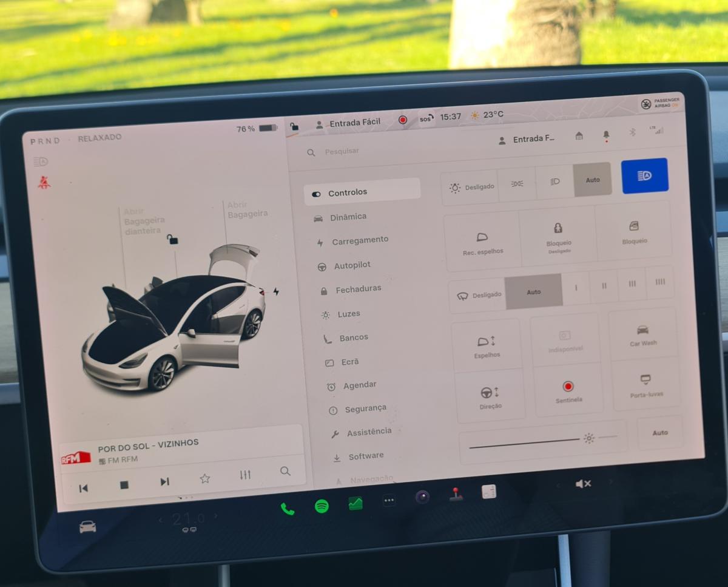Open the Agendar section
Image resolution: width=728 pixels, height=587 pixels.
352,385
